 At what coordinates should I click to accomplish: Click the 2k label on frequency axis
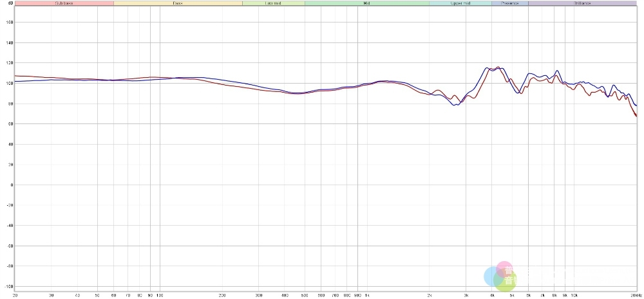tap(430, 295)
